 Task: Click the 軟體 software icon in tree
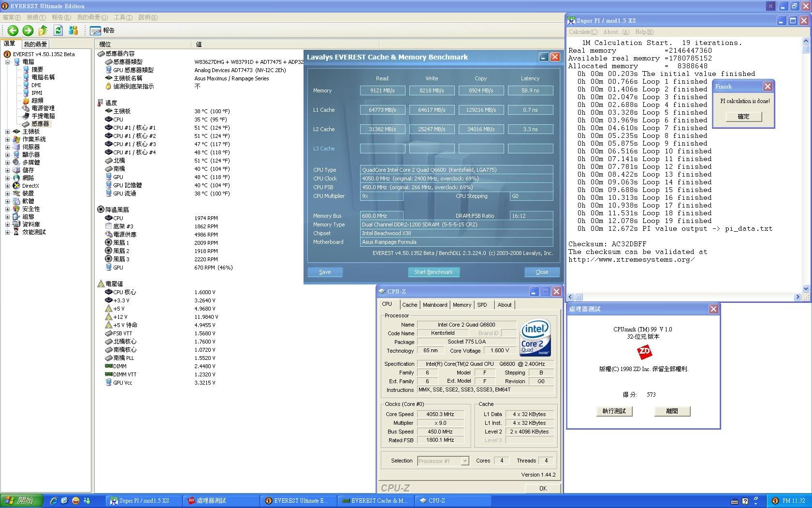coord(16,201)
